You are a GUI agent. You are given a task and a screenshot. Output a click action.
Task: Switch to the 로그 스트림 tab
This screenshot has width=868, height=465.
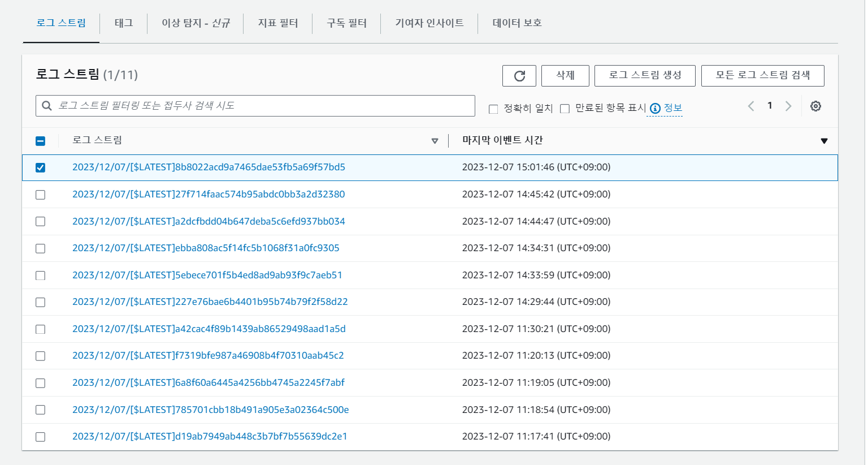[x=61, y=23]
